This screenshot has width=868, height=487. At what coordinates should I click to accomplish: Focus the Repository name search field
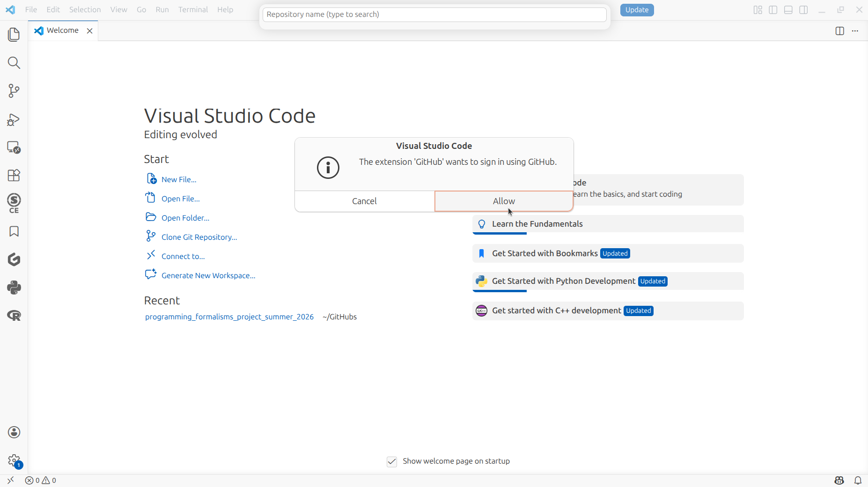(x=434, y=15)
